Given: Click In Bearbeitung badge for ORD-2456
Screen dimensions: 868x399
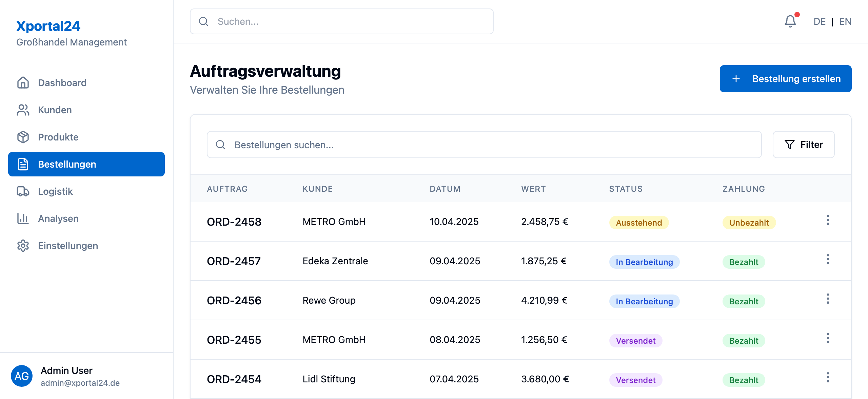Looking at the screenshot, I should tap(644, 301).
